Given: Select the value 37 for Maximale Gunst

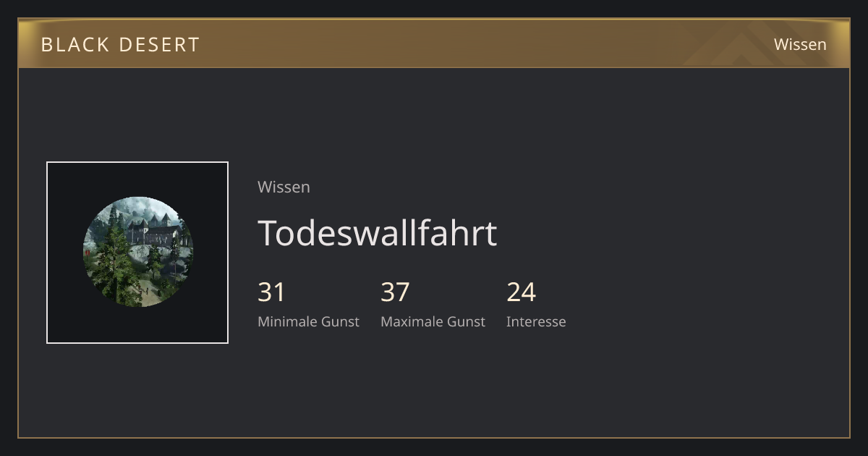Looking at the screenshot, I should pyautogui.click(x=395, y=292).
